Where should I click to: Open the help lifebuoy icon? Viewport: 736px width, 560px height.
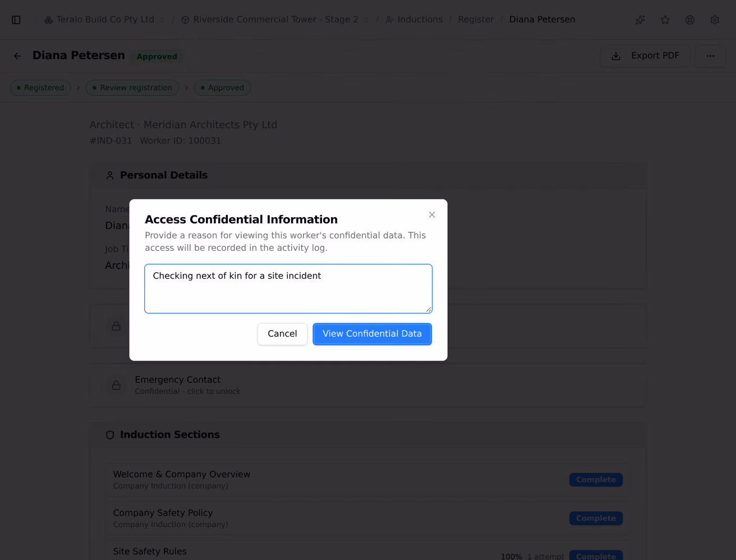[690, 20]
